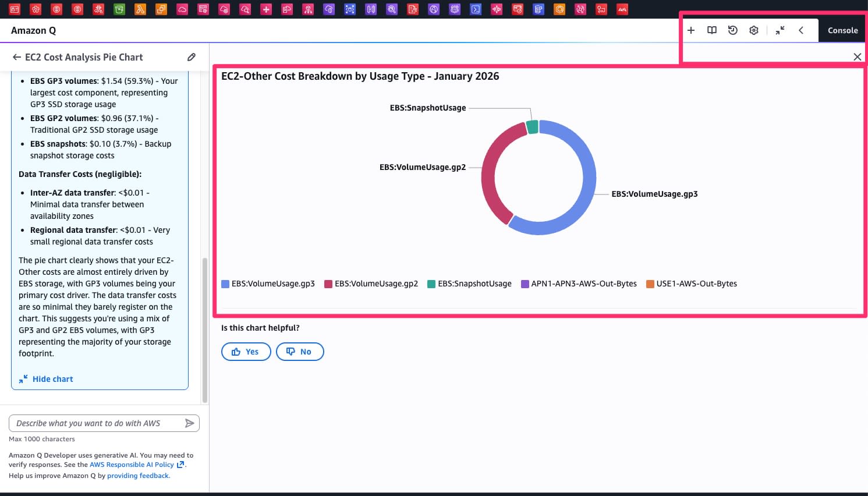This screenshot has width=868, height=496.
Task: Toggle EBS:SnapshotUsage legend entry
Action: click(x=470, y=284)
